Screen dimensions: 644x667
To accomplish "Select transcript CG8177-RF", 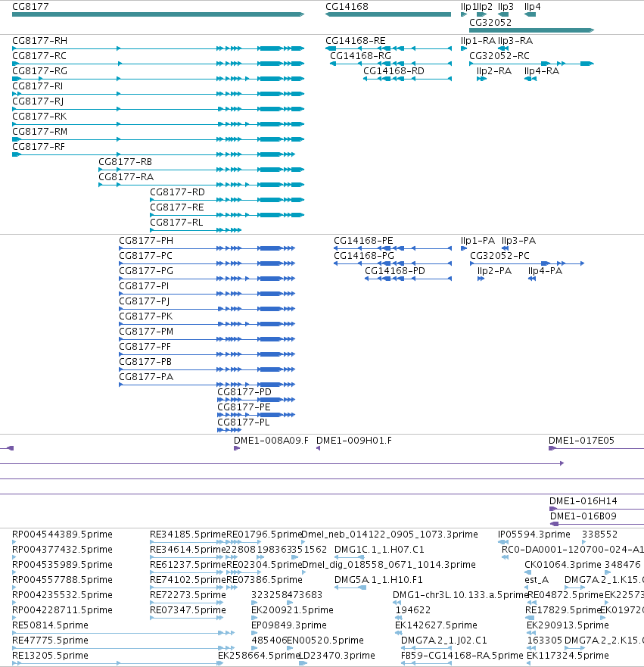I will (39, 147).
